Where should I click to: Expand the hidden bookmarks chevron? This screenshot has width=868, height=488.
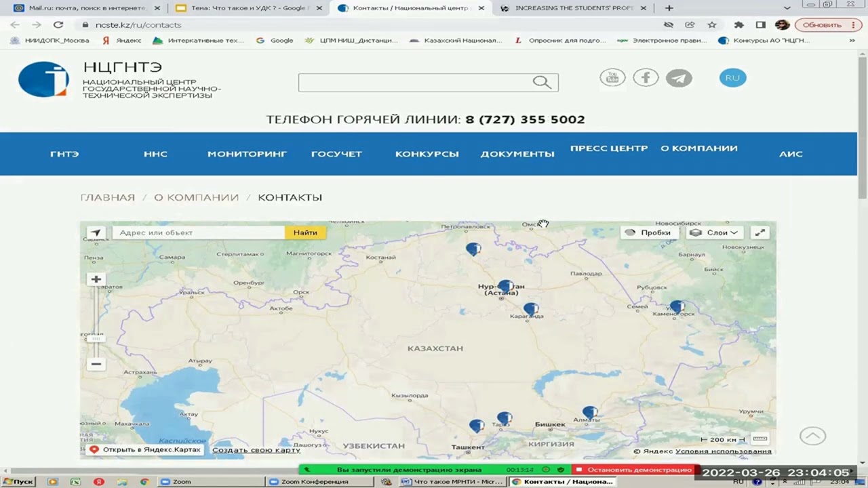pyautogui.click(x=852, y=41)
